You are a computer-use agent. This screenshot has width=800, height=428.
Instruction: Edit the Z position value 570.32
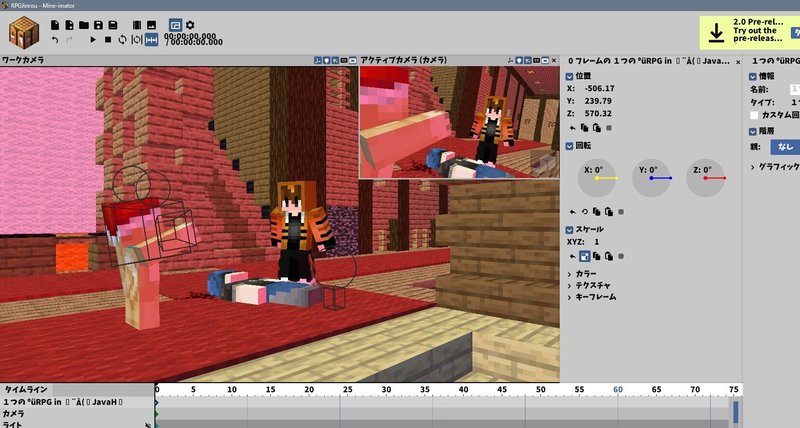coord(598,113)
